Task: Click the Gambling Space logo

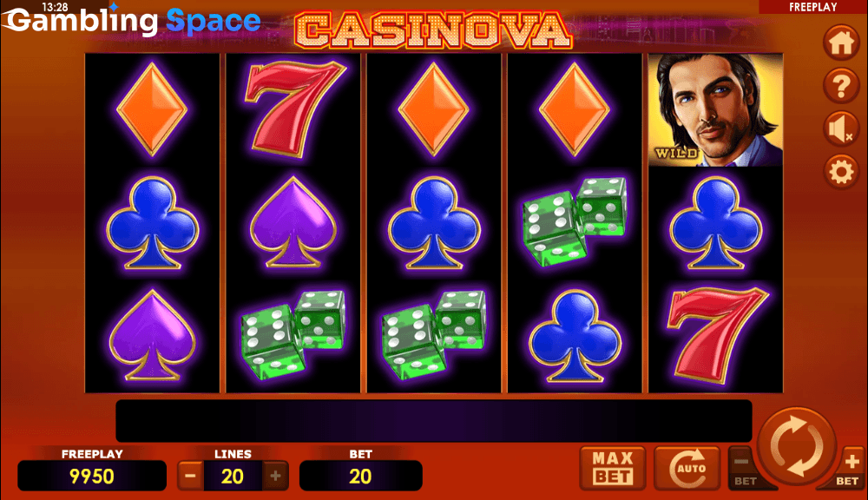Action: 133,21
